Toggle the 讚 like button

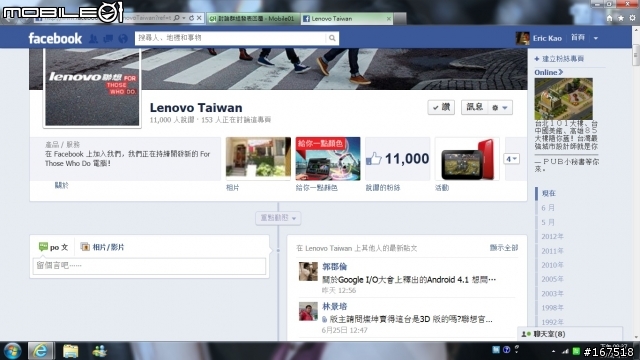point(441,108)
